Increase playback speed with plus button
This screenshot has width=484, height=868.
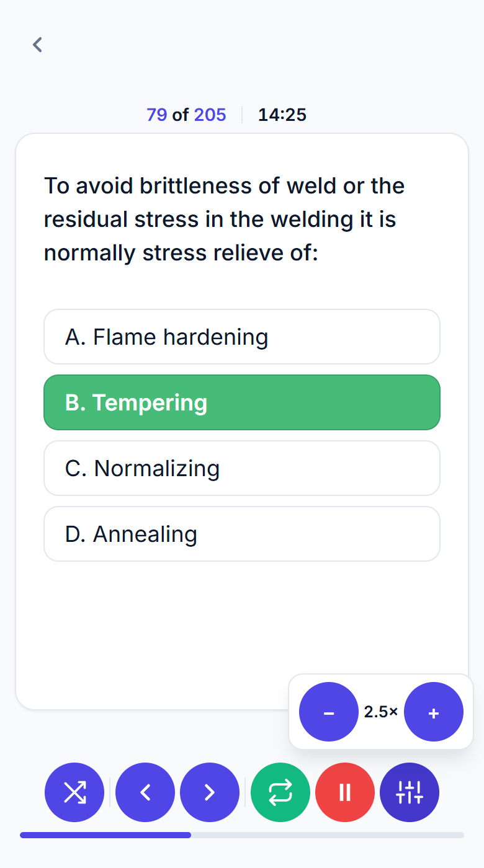pyautogui.click(x=434, y=712)
